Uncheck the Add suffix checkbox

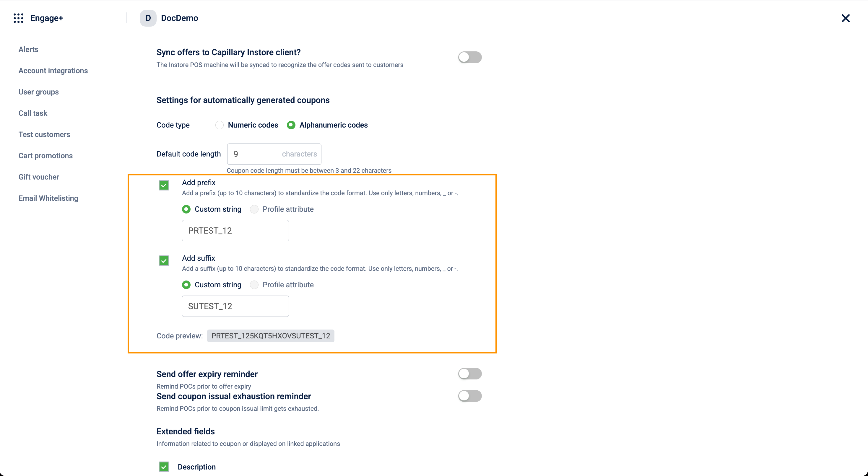tap(164, 261)
